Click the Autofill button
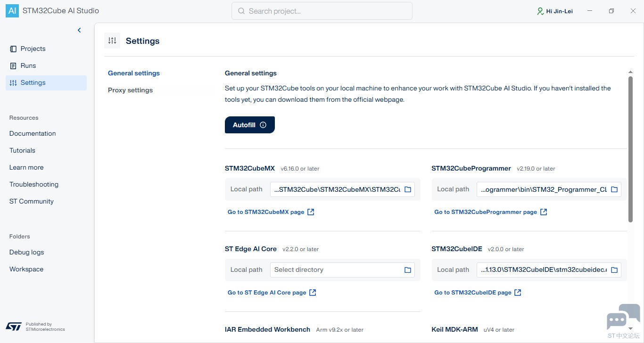 (250, 125)
